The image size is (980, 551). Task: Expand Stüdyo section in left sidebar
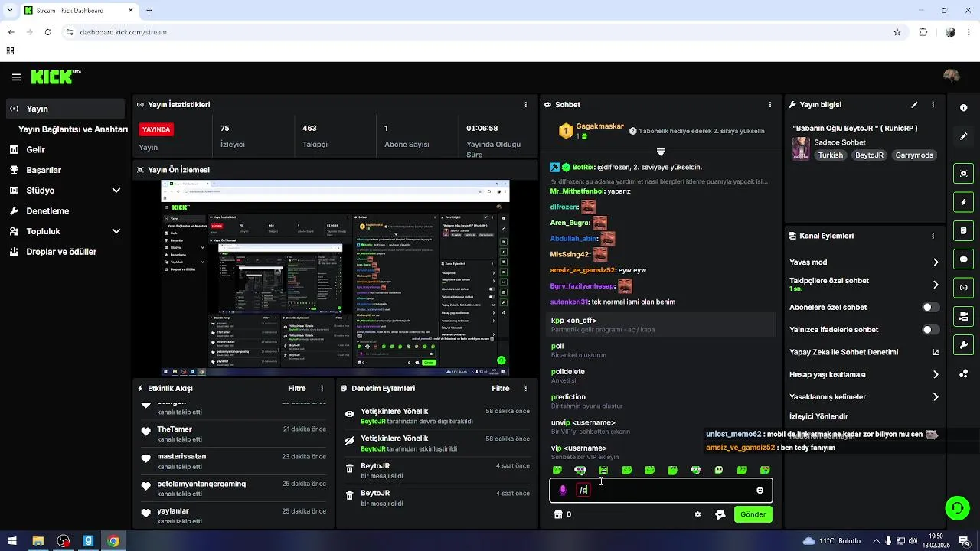tap(116, 191)
